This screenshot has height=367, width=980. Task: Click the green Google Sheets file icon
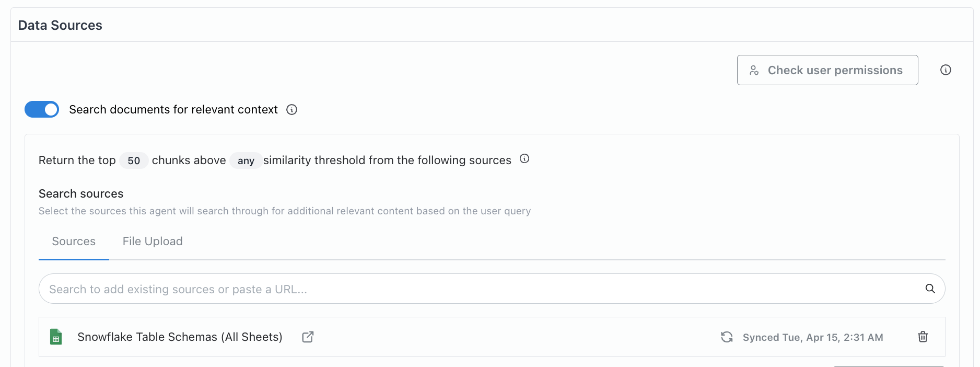pos(56,337)
